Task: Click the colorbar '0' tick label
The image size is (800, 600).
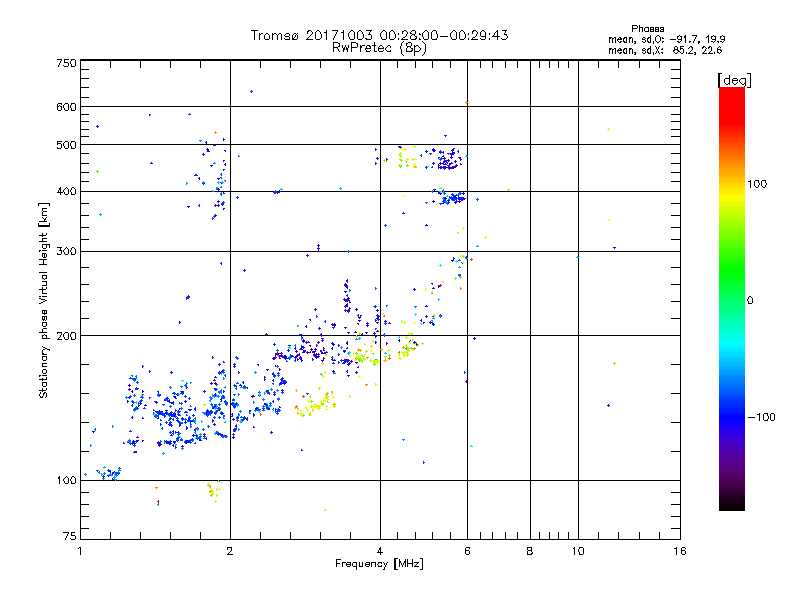Action: click(x=750, y=300)
